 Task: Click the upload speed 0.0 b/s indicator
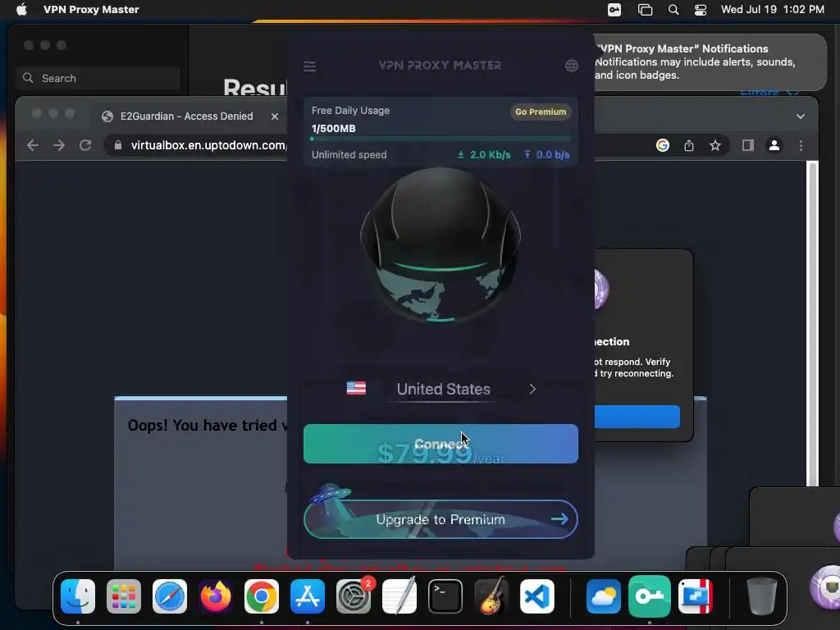547,155
